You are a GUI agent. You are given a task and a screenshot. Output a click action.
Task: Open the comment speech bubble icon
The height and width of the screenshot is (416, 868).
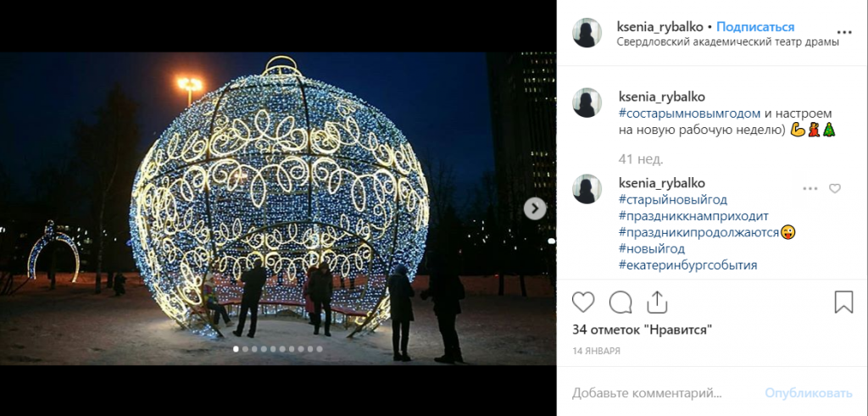tap(620, 302)
